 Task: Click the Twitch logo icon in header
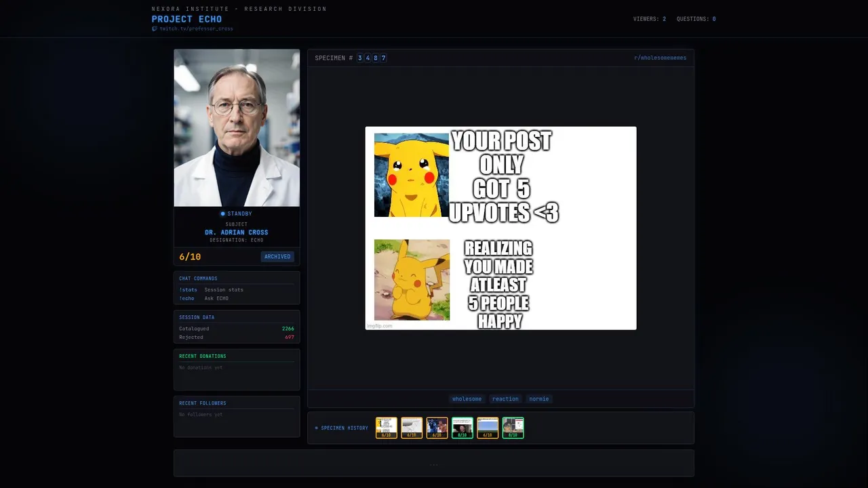click(x=155, y=29)
